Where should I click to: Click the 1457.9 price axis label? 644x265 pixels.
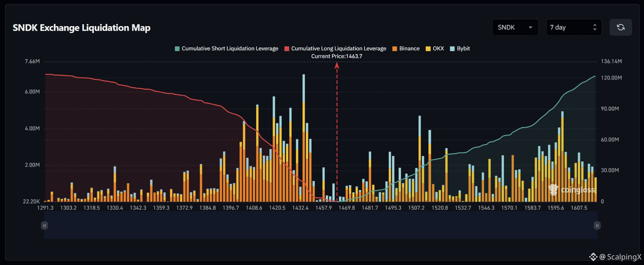click(x=324, y=208)
